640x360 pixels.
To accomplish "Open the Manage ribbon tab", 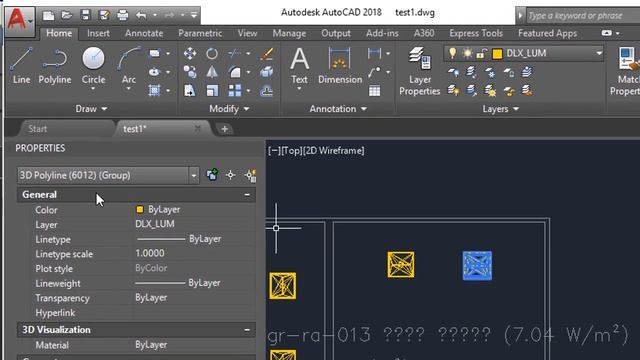I will pos(289,33).
